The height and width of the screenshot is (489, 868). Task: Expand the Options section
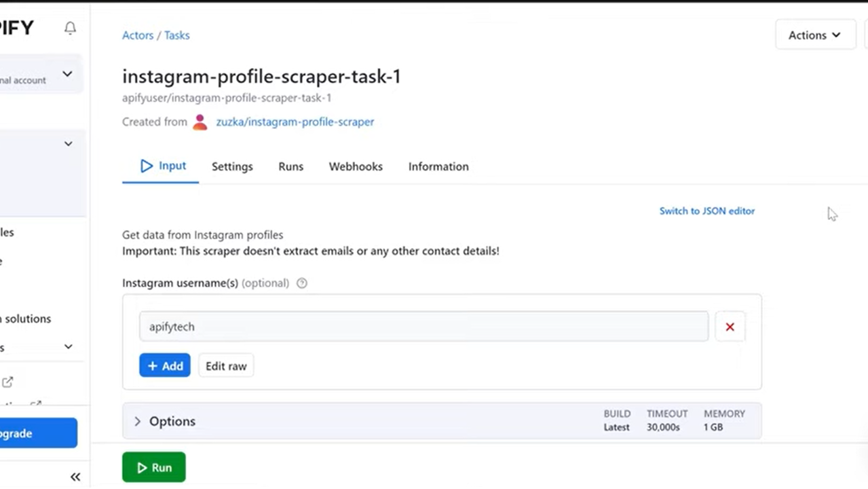(137, 421)
